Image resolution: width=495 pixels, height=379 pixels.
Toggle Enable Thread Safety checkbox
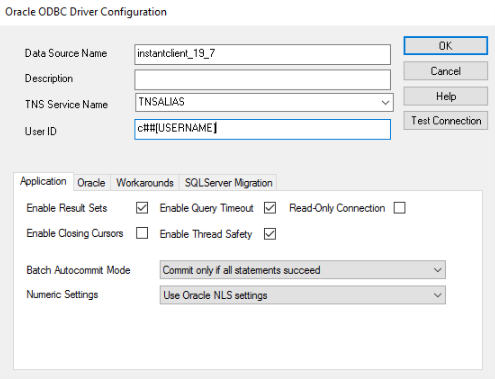click(x=270, y=234)
